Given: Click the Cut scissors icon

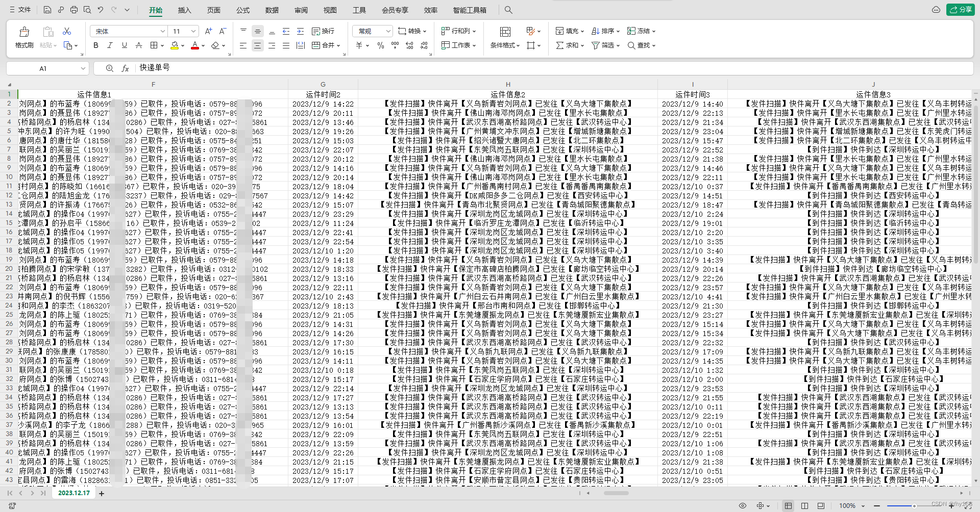Looking at the screenshot, I should pos(67,32).
